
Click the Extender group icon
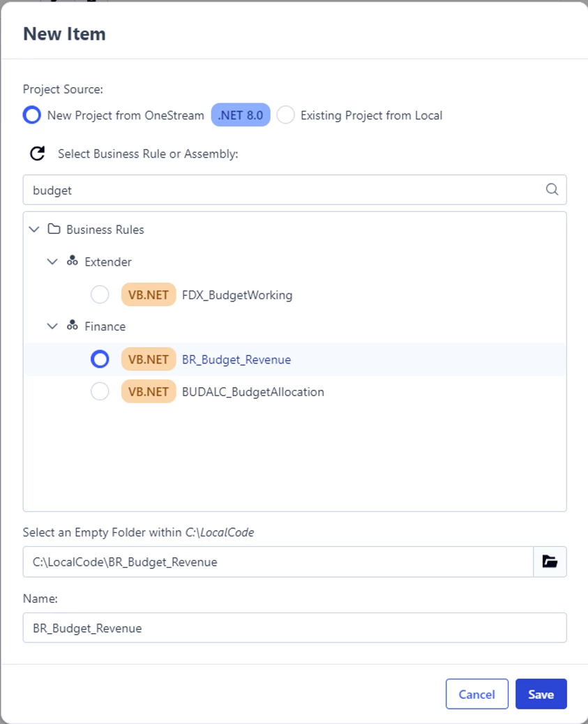click(72, 261)
